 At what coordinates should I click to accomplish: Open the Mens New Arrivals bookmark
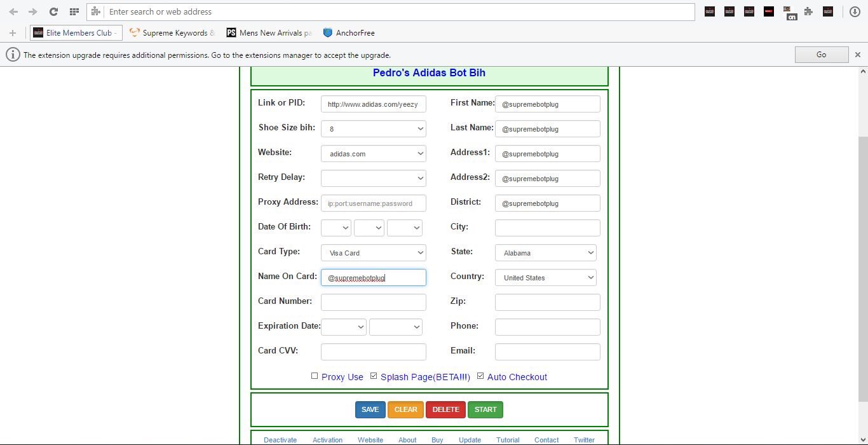coord(269,32)
